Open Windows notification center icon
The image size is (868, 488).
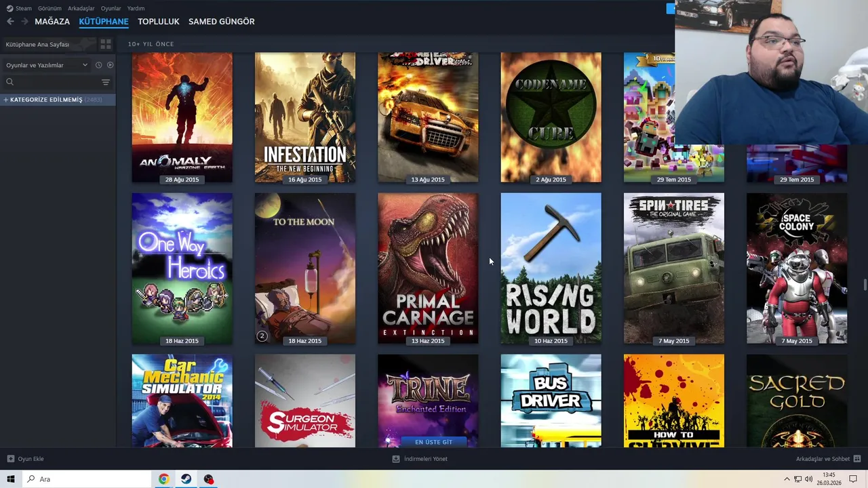(854, 479)
